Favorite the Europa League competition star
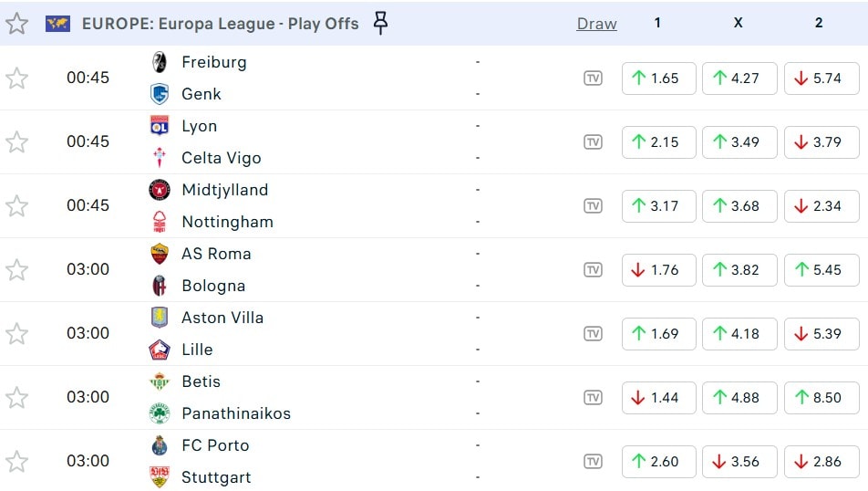Image resolution: width=868 pixels, height=491 pixels. point(17,24)
